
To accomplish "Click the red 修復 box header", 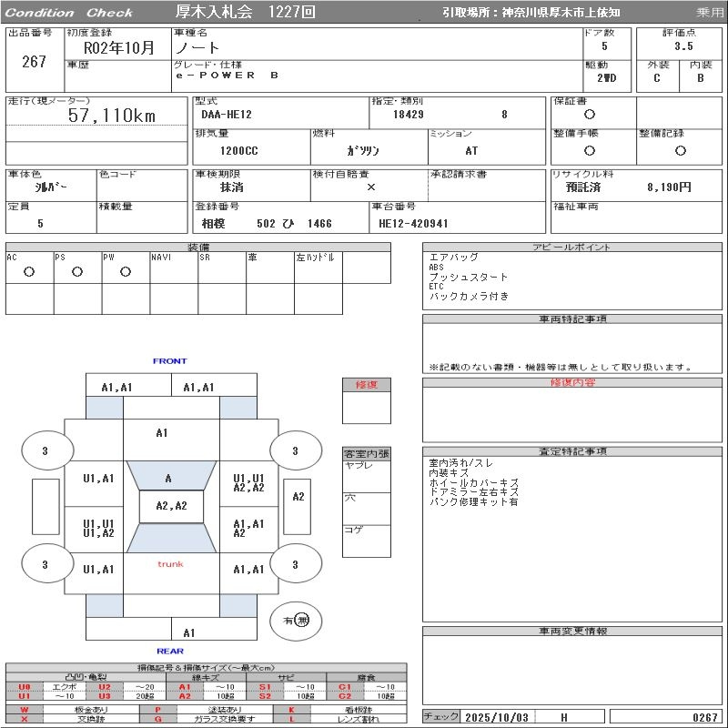I will pyautogui.click(x=366, y=385).
